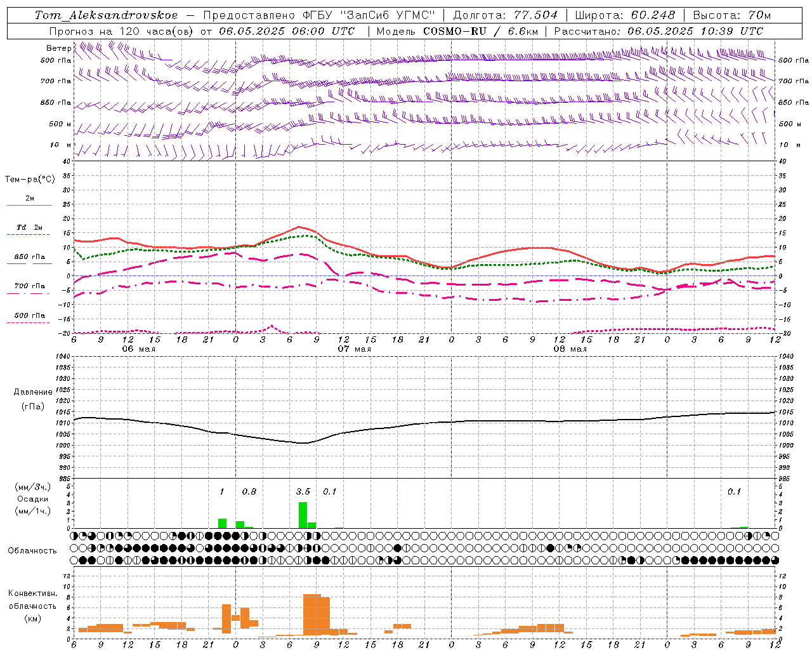
Task: Click the (мм/1ч.) precipitation unit label
Action: 33,511
